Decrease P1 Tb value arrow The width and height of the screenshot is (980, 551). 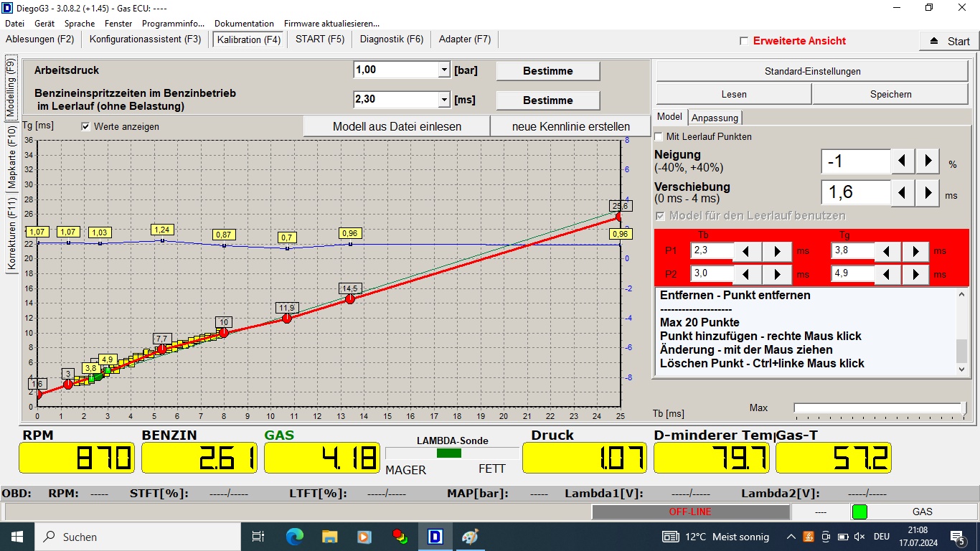748,251
